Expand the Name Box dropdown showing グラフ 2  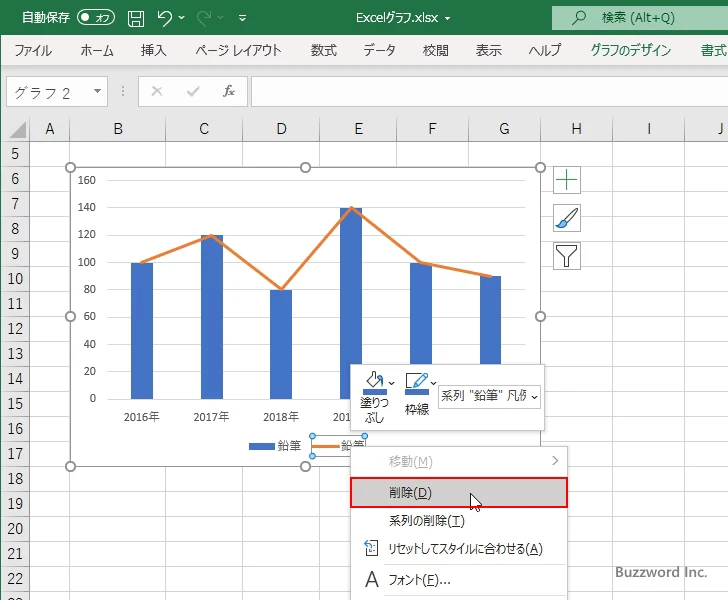pos(97,91)
